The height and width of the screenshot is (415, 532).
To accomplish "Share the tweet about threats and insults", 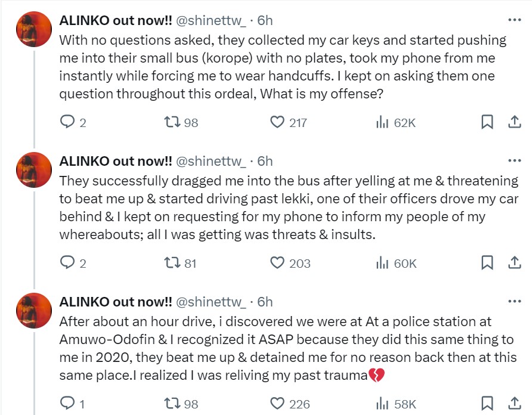I will pos(514,263).
